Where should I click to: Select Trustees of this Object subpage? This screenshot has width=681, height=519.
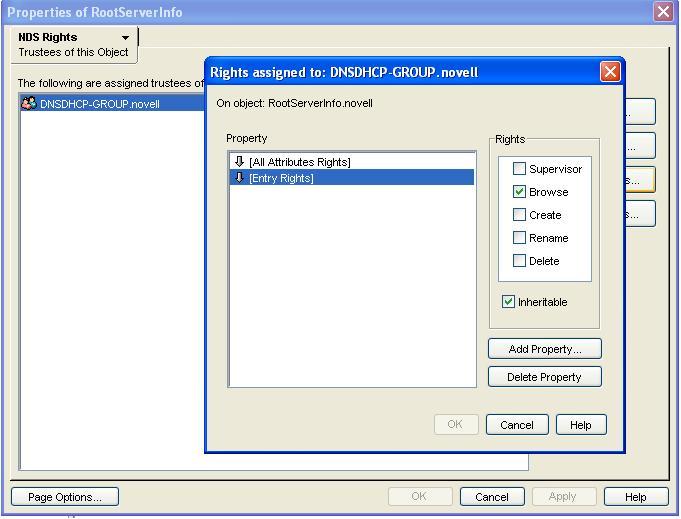(x=73, y=52)
